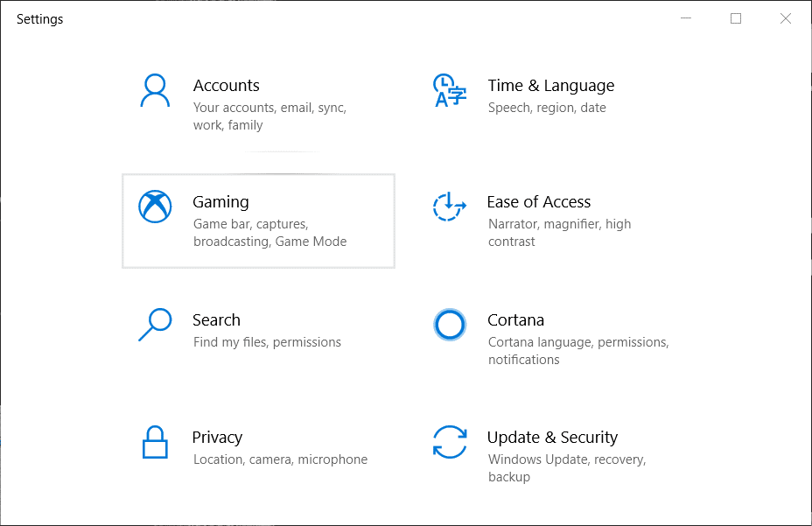This screenshot has width=812, height=526.
Task: Click the 'Game bar, captures, broadcasting' description
Action: coord(269,233)
